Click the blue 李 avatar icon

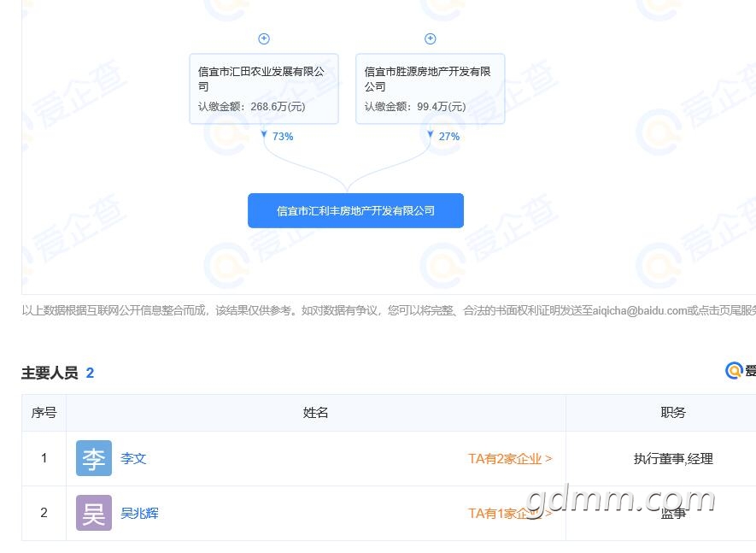pos(93,459)
